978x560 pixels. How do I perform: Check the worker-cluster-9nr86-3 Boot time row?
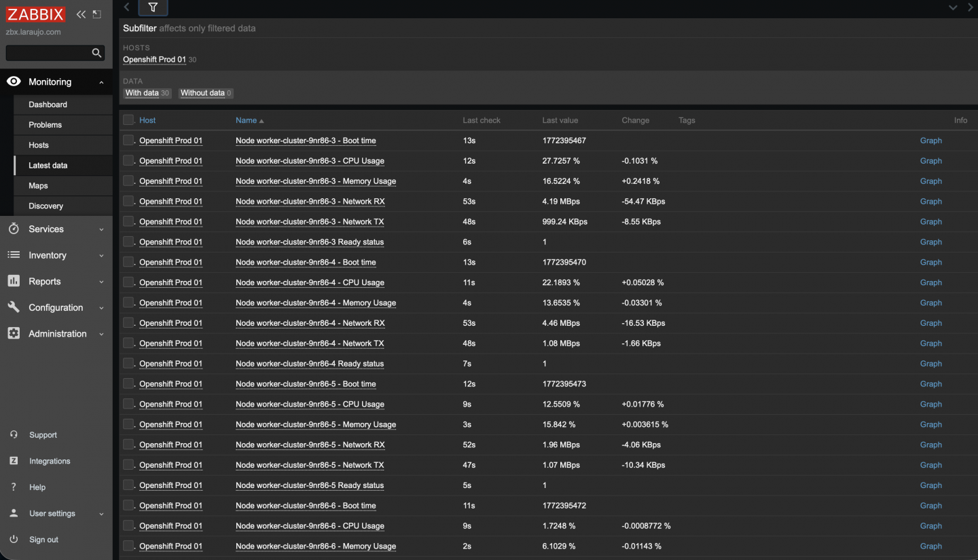point(128,141)
